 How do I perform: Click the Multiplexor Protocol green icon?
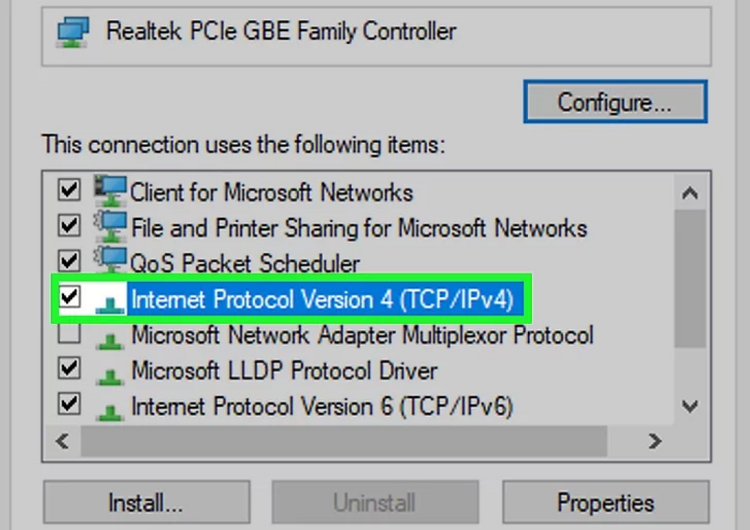[x=110, y=340]
